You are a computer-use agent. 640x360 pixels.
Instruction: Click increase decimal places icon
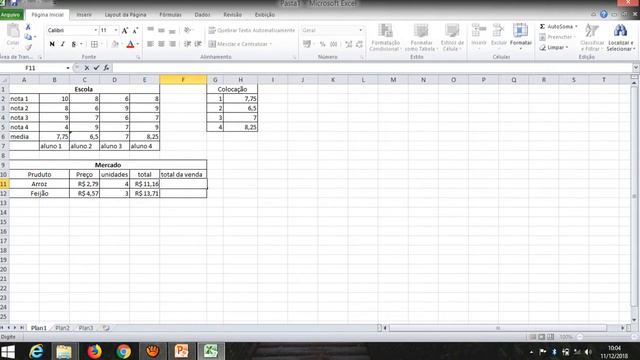(349, 44)
